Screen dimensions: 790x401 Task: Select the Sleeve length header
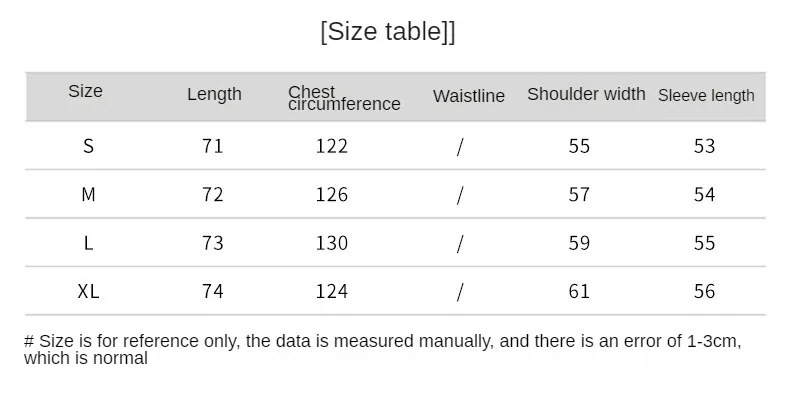(706, 96)
